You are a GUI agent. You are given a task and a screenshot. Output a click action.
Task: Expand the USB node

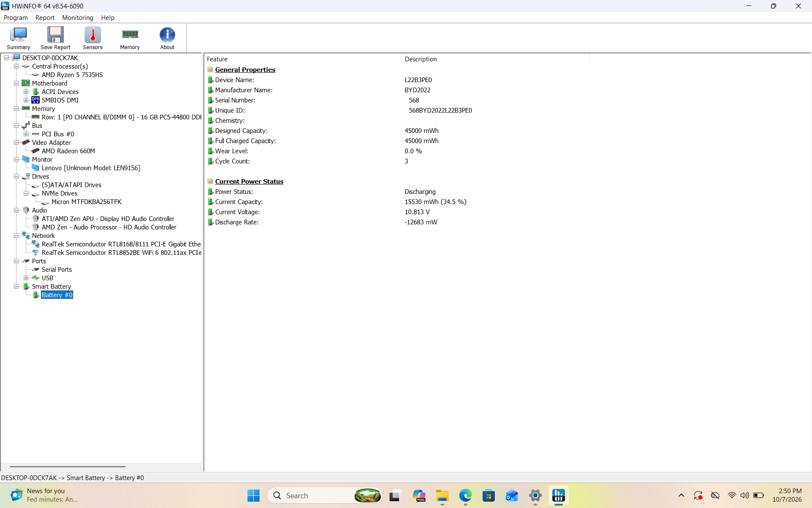click(x=26, y=278)
